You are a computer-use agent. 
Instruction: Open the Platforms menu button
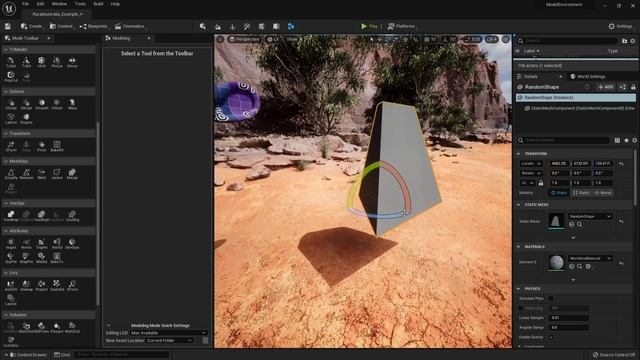(x=401, y=26)
